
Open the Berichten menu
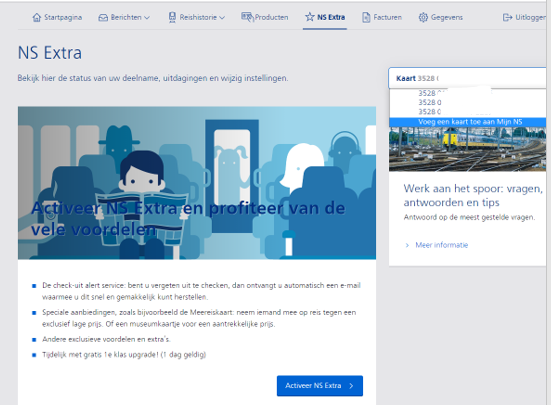[x=124, y=17]
